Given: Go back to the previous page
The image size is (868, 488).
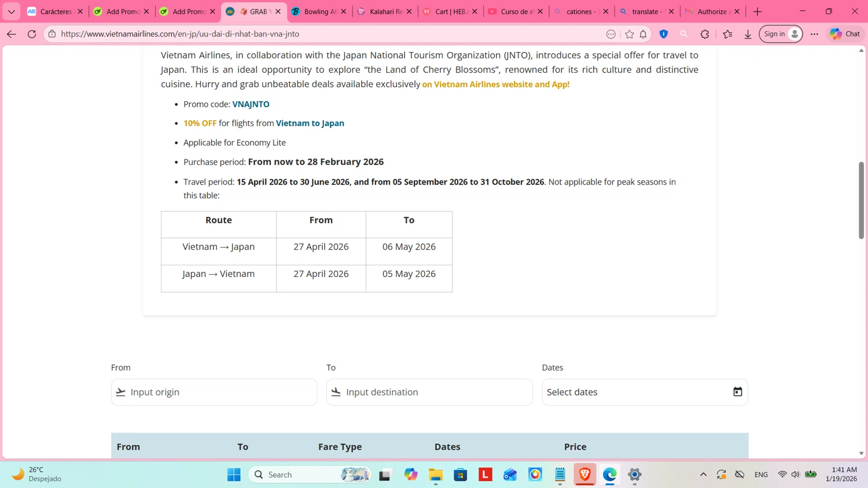Looking at the screenshot, I should (x=11, y=34).
